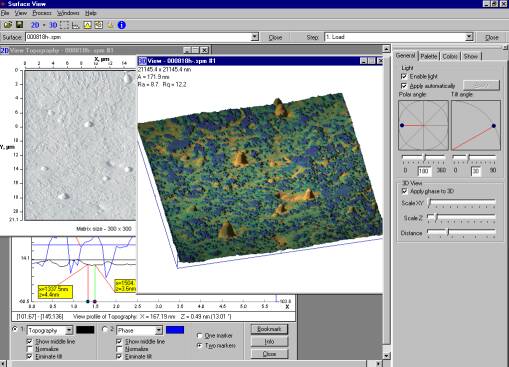Image resolution: width=509 pixels, height=367 pixels.
Task: Click the 3D rendered surface image
Action: click(260, 180)
